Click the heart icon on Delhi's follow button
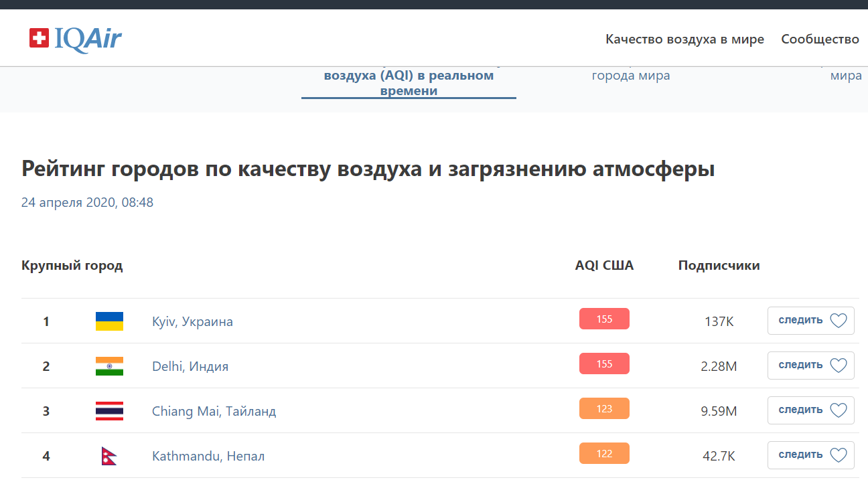Viewport: 868px width, 482px height. point(838,365)
